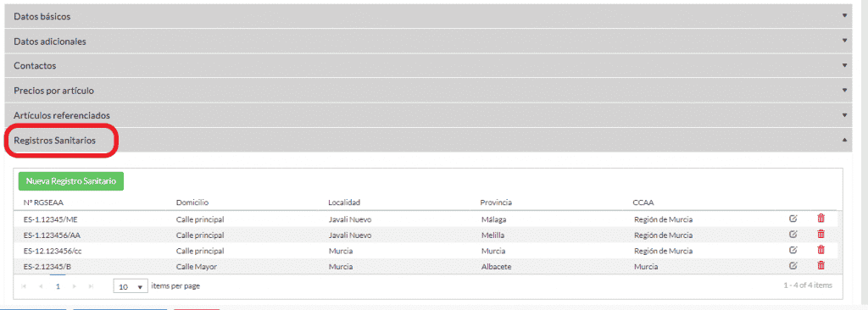Viewport: 868px width, 310px height.
Task: Expand Precios por artículo panel
Action: pos(428,91)
